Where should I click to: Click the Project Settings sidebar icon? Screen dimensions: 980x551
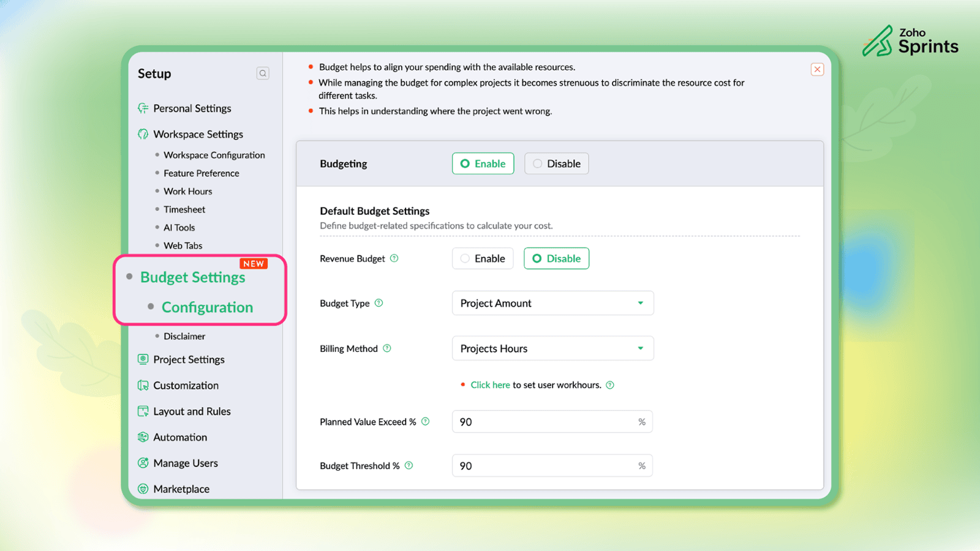click(143, 359)
